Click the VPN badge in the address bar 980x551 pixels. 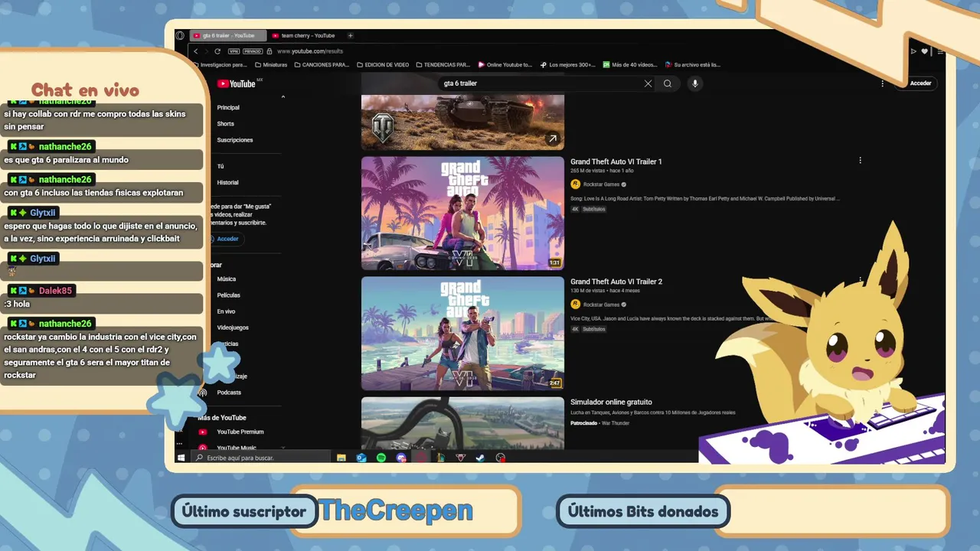[x=234, y=51]
